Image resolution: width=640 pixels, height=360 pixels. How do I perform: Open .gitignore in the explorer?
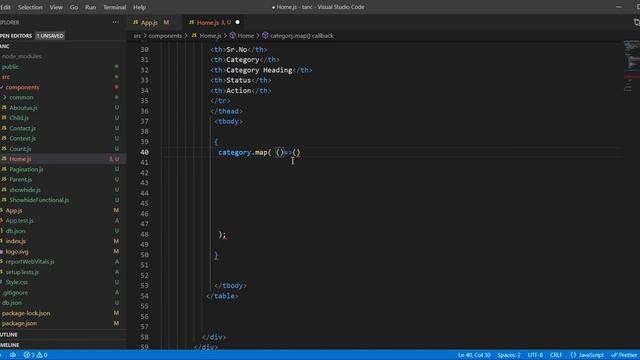pos(15,293)
